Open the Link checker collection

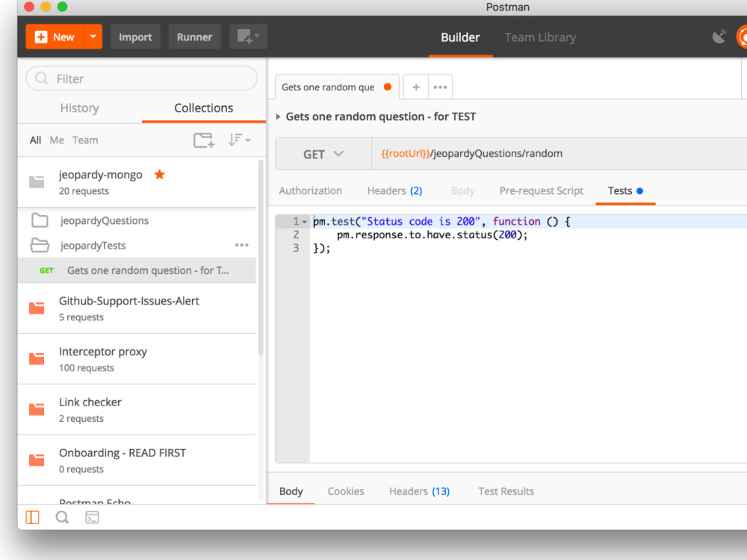(137, 409)
